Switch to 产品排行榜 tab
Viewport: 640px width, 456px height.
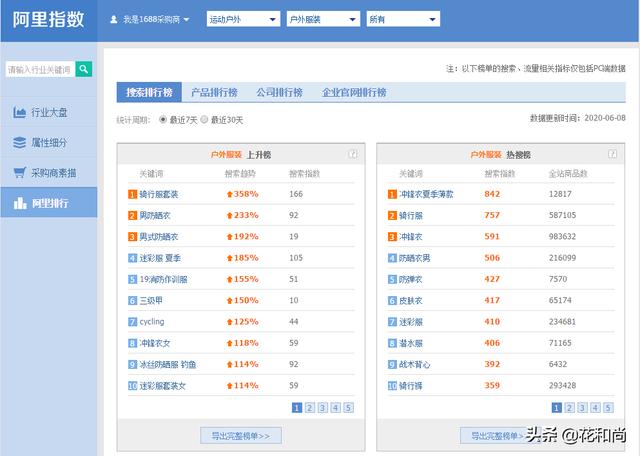point(214,92)
